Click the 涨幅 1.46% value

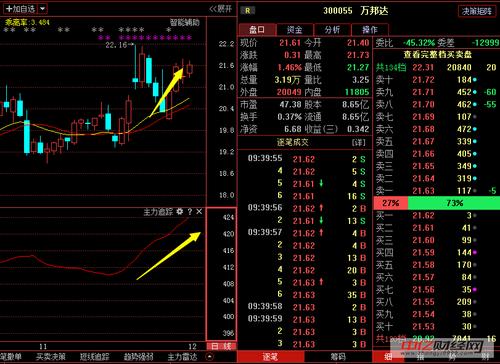coord(289,67)
